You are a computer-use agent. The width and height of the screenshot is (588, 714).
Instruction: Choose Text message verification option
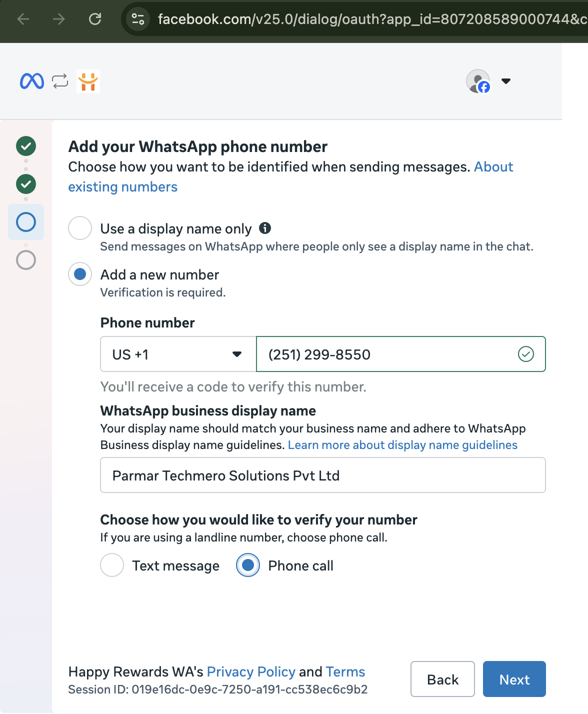click(x=112, y=565)
